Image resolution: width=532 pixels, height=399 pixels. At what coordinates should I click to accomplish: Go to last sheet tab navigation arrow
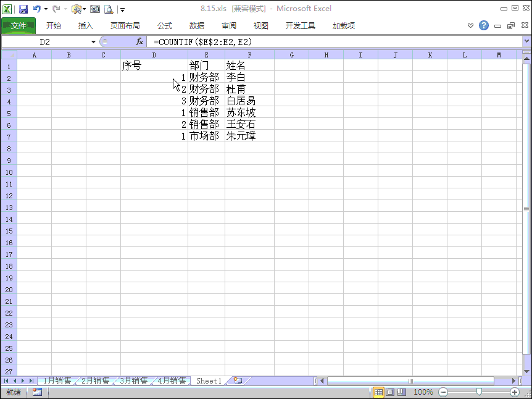[31, 380]
